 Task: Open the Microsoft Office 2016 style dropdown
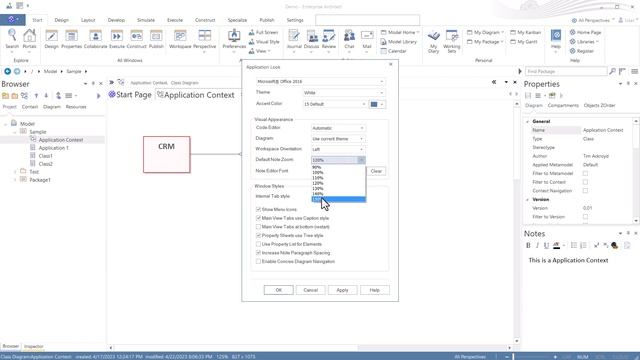tap(320, 82)
